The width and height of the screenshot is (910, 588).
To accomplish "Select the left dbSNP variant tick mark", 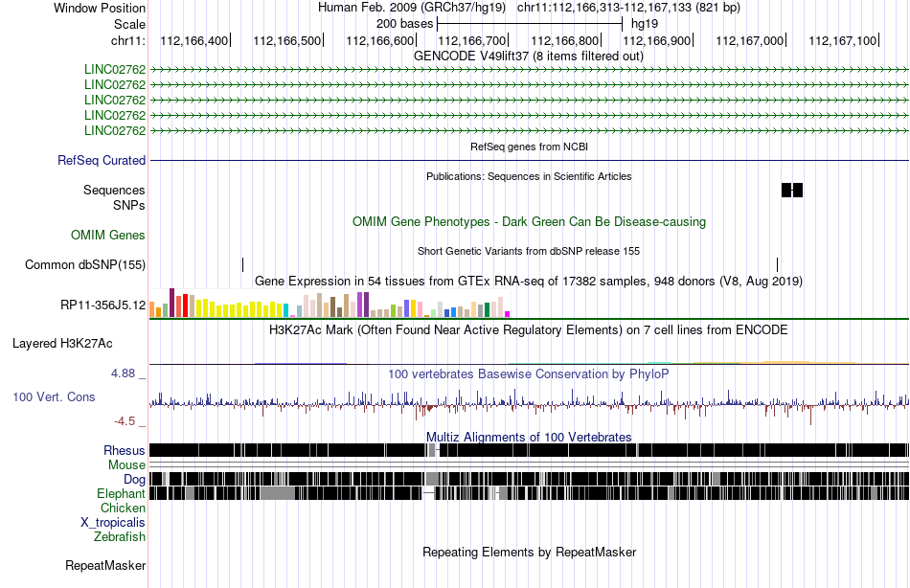I will click(x=242, y=264).
